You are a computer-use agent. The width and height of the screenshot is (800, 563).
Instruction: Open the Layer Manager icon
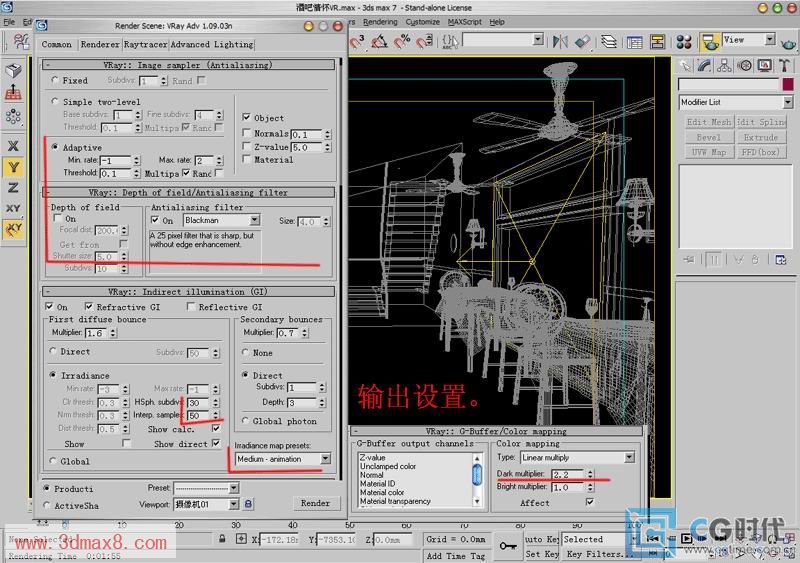pos(609,41)
